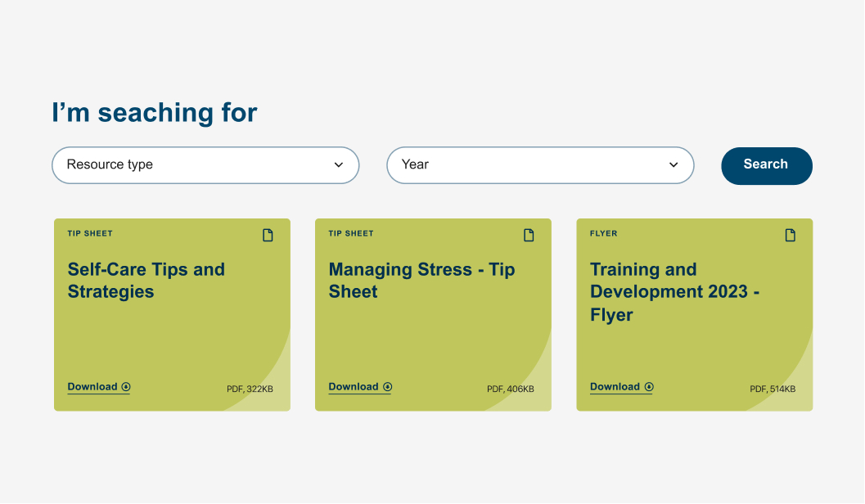Open the Self-Care Tips and Strategies title
Image resolution: width=865 pixels, height=504 pixels.
tap(146, 281)
